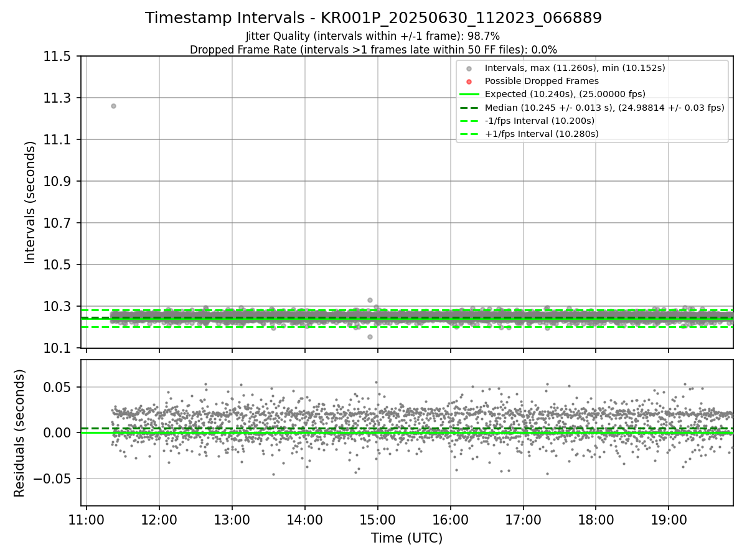Image resolution: width=747 pixels, height=560 pixels.
Task: Click the x-axis tick label "18:00"
Action: [x=596, y=518]
